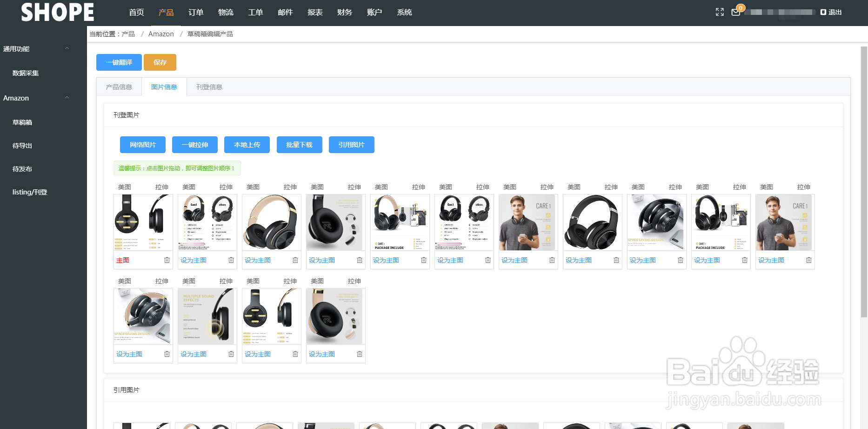Switch to the 图片信息 tab
868x429 pixels.
(164, 87)
